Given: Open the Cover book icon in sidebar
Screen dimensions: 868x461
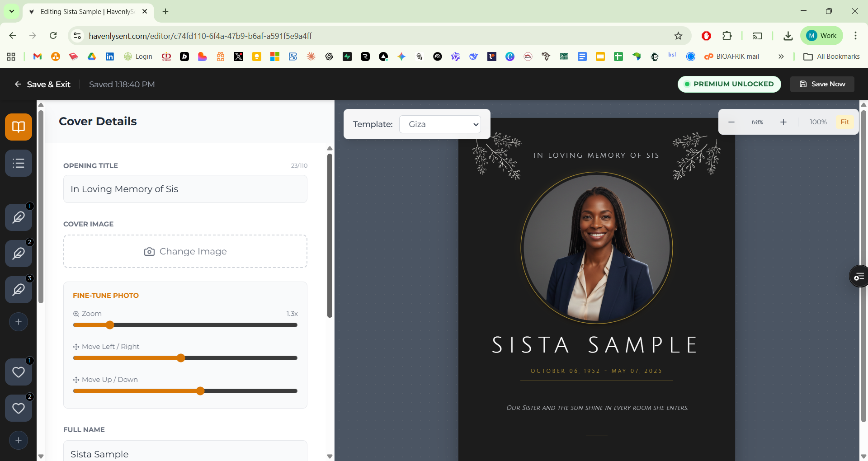Looking at the screenshot, I should (19, 127).
